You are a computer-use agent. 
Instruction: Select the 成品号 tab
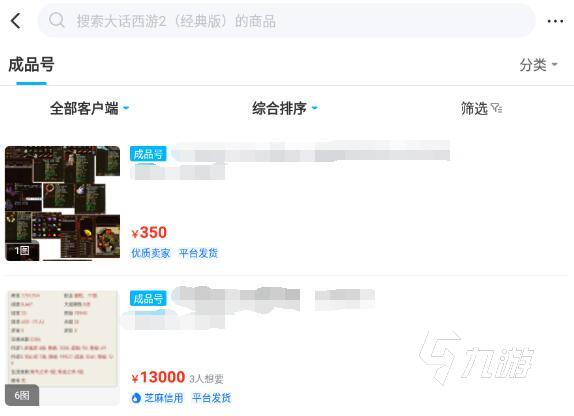coord(31,65)
